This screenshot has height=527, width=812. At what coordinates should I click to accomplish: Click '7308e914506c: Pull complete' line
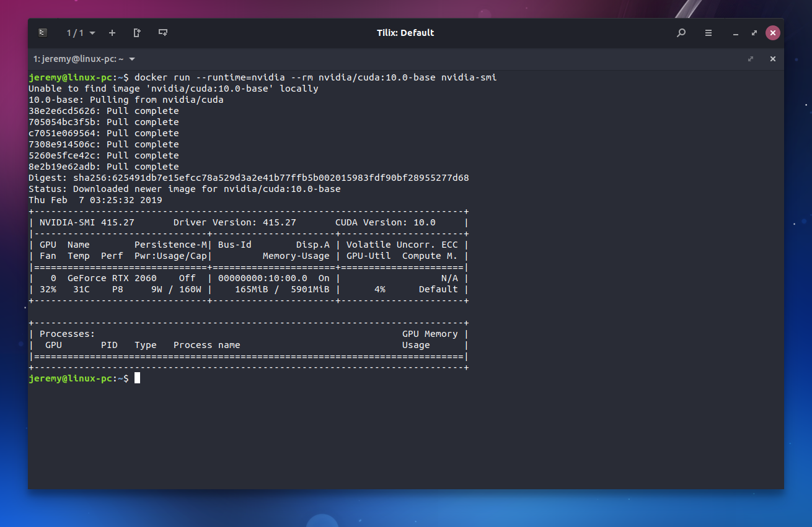[104, 144]
